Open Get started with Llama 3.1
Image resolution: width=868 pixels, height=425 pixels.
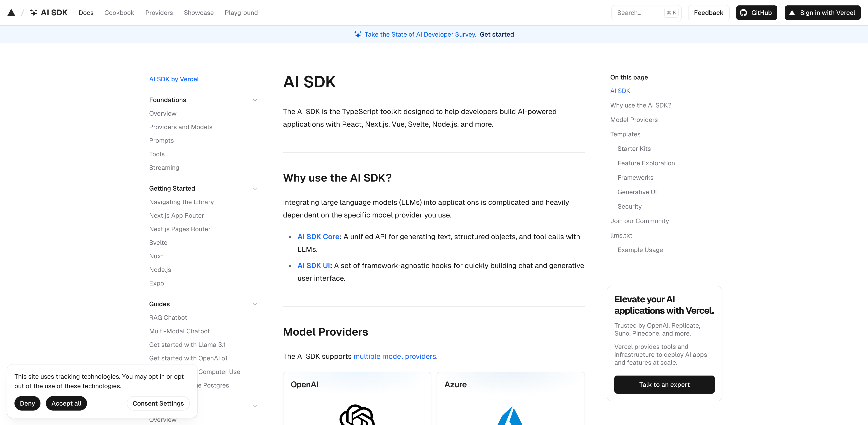point(187,345)
